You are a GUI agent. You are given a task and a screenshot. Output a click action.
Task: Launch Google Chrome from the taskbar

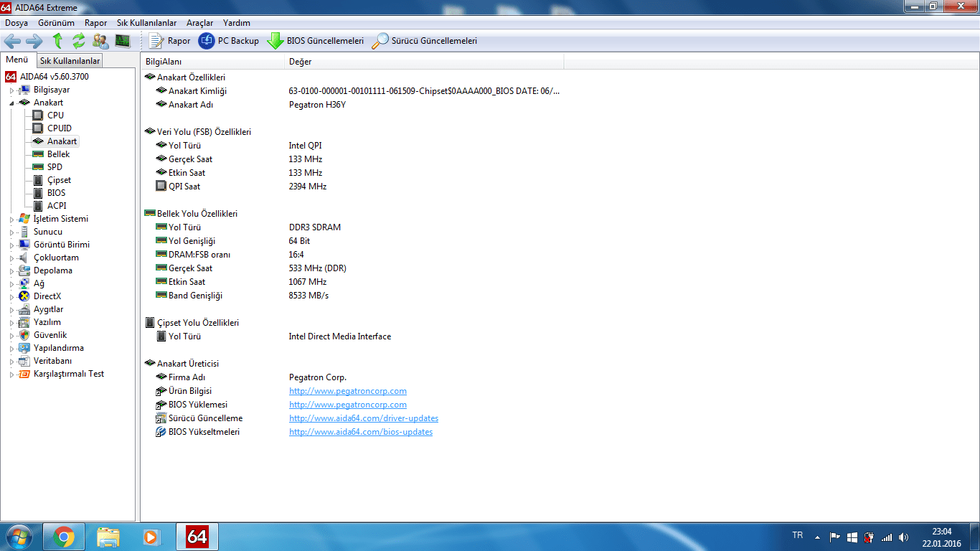(x=64, y=537)
